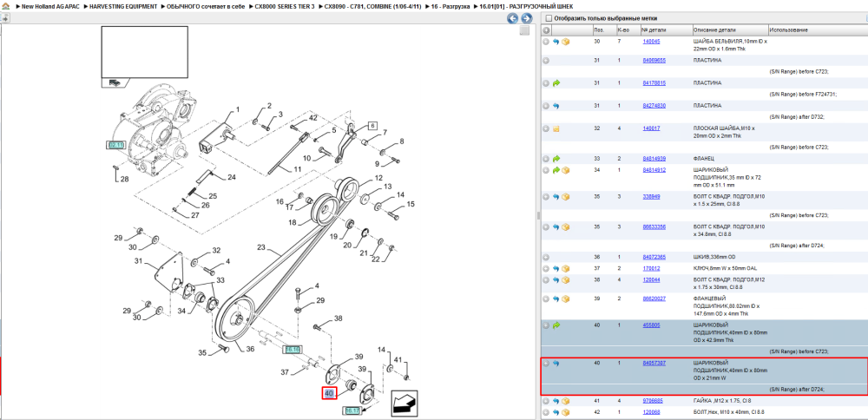Click the green arrow icon for part 84814912
The height and width of the screenshot is (420, 868).
pyautogui.click(x=556, y=170)
